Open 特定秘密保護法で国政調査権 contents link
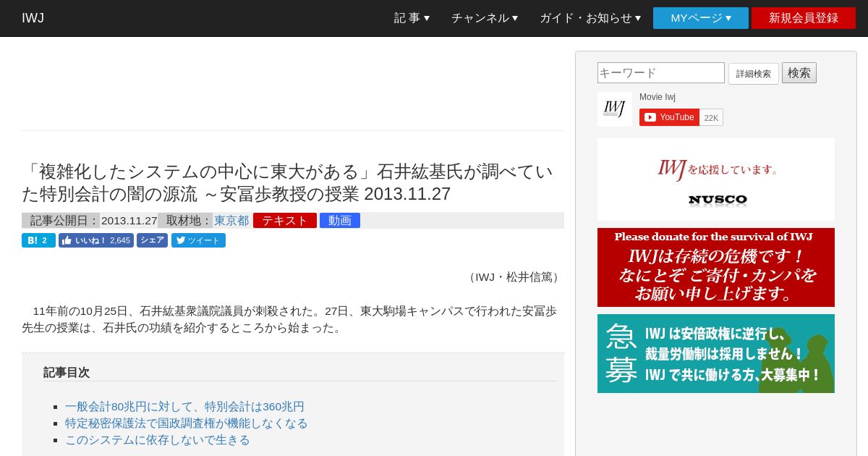The image size is (868, 456). [187, 423]
